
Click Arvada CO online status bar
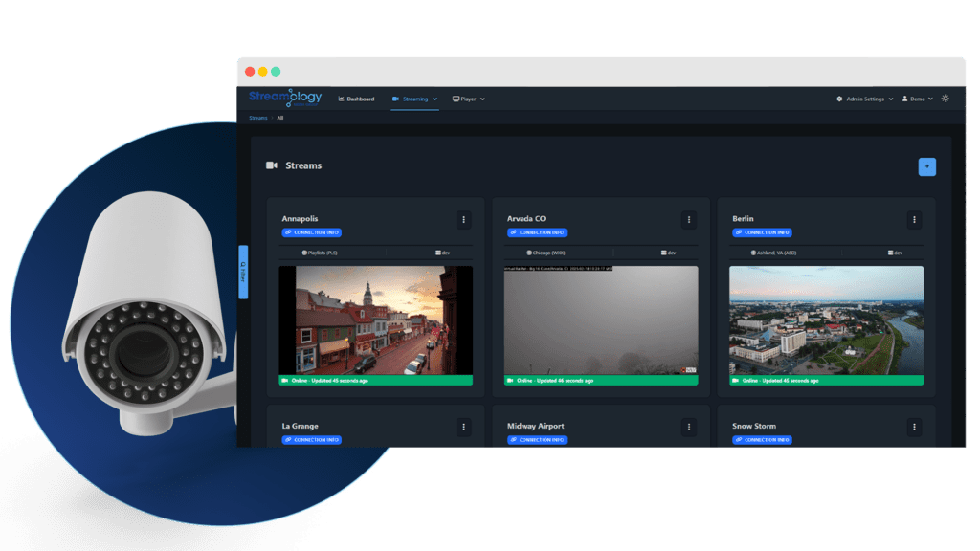point(601,380)
